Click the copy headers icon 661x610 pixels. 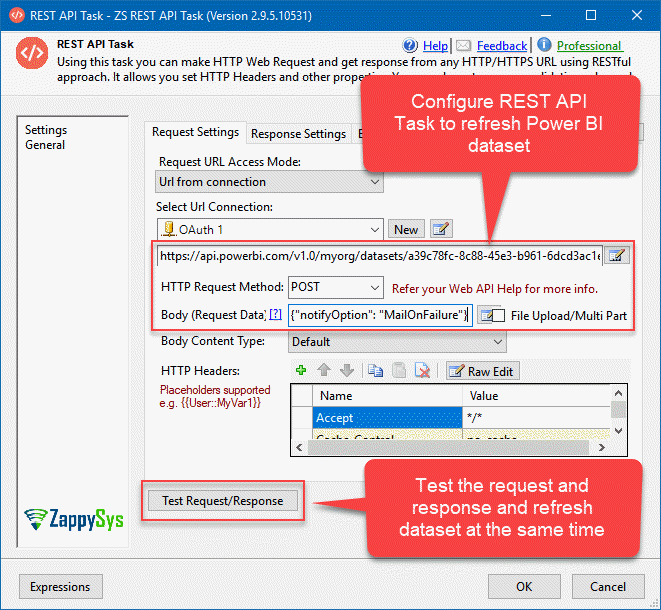pos(377,371)
